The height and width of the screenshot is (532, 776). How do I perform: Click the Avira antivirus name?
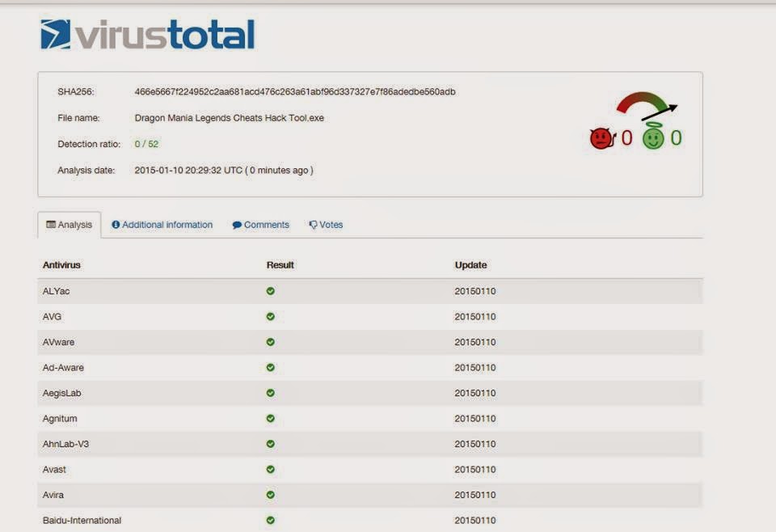point(53,494)
